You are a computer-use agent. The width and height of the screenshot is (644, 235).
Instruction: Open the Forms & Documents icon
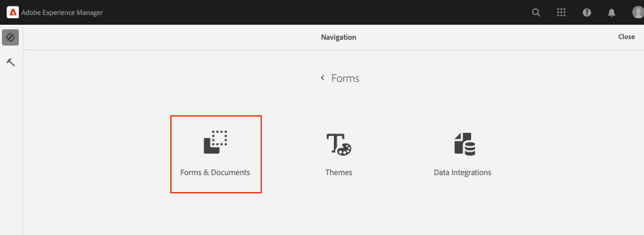tap(216, 143)
